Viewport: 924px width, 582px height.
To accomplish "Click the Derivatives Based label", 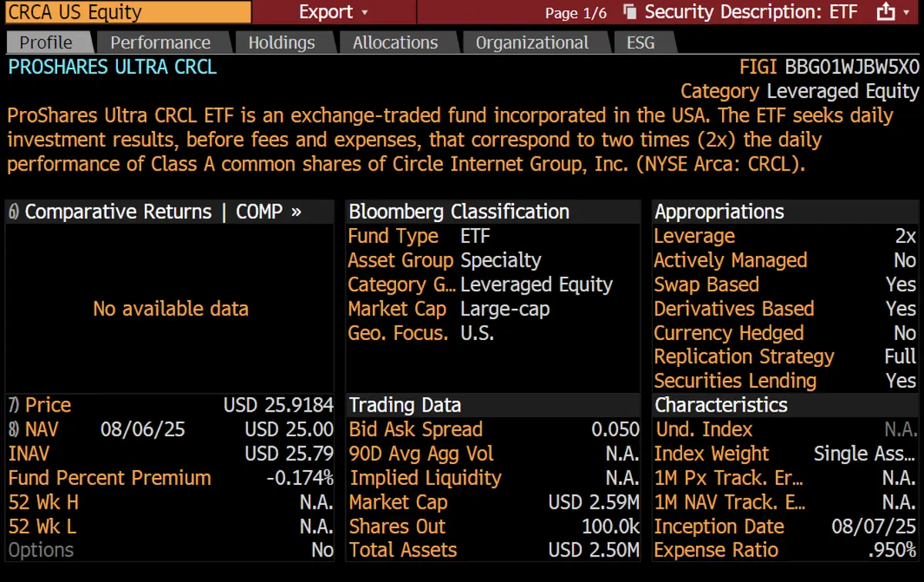I will [x=734, y=308].
